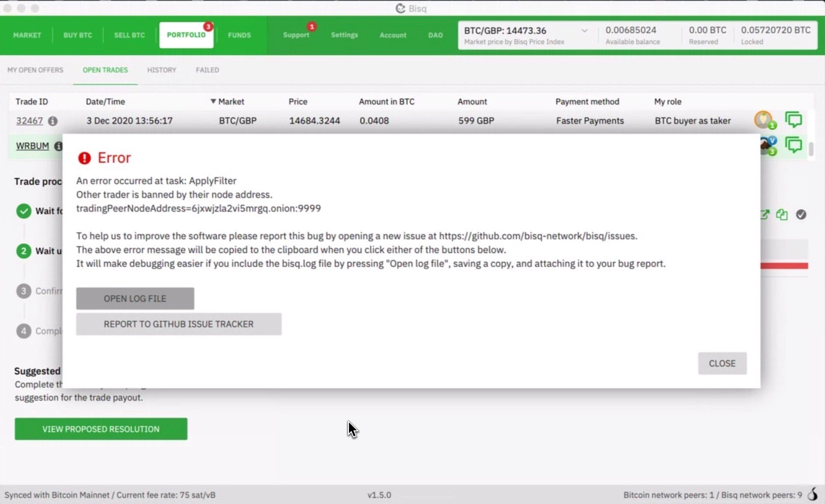
Task: Click OPEN LOG FILE button
Action: [x=135, y=299]
